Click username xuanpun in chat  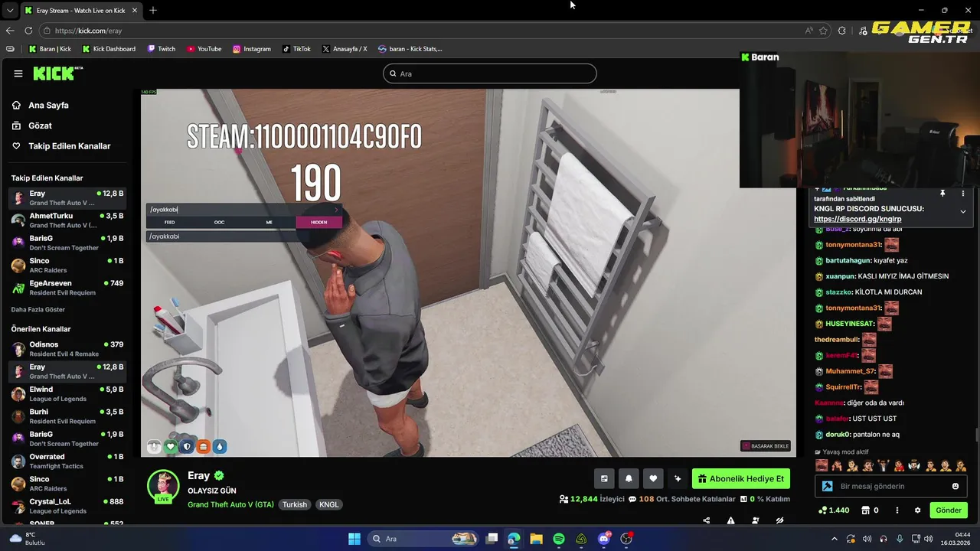pyautogui.click(x=840, y=276)
